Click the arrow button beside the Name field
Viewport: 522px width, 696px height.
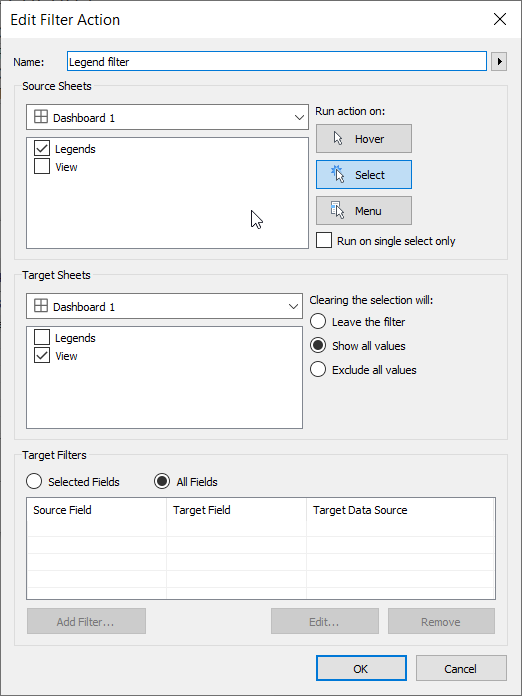[x=499, y=61]
